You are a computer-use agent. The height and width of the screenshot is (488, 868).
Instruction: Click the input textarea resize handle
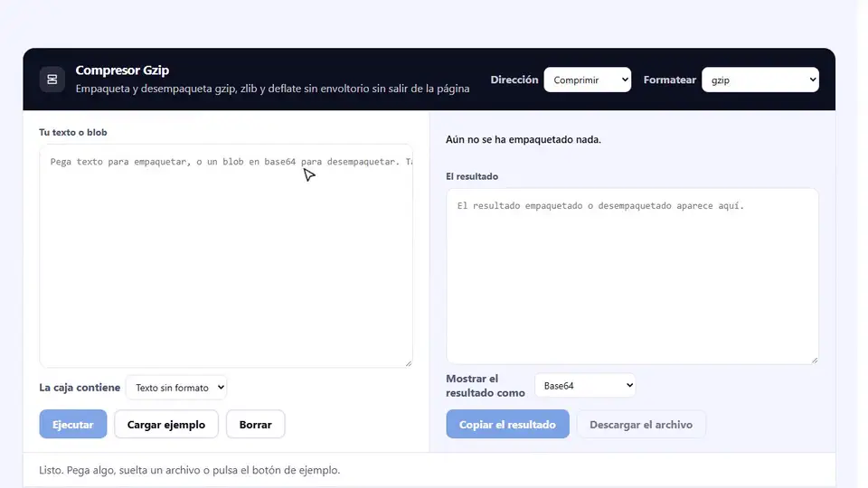409,363
